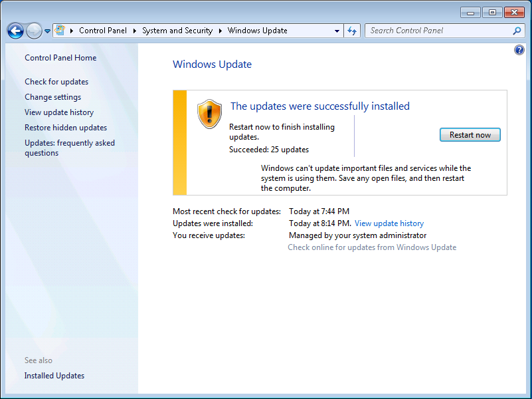Open the address bar previous locations dropdown
The height and width of the screenshot is (399, 532).
coord(337,31)
